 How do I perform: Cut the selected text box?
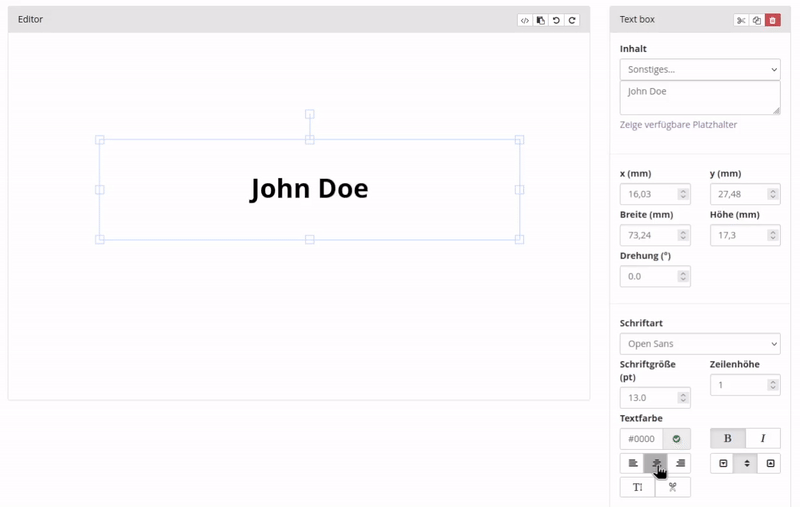click(x=741, y=20)
